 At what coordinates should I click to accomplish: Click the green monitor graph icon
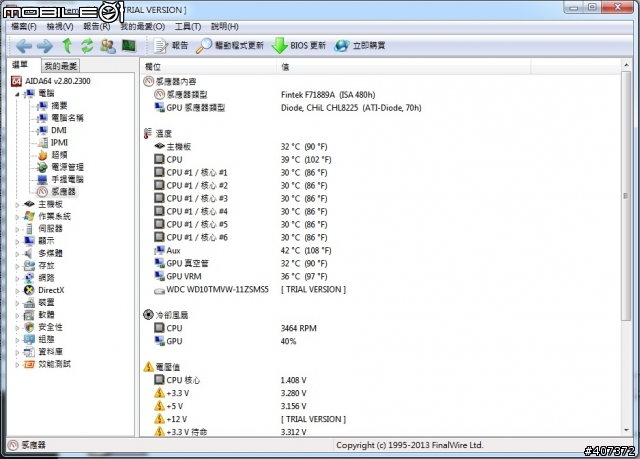click(129, 46)
